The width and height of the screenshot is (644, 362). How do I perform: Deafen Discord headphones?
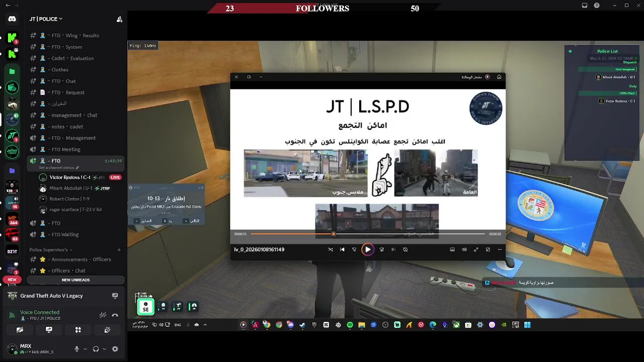(x=96, y=349)
